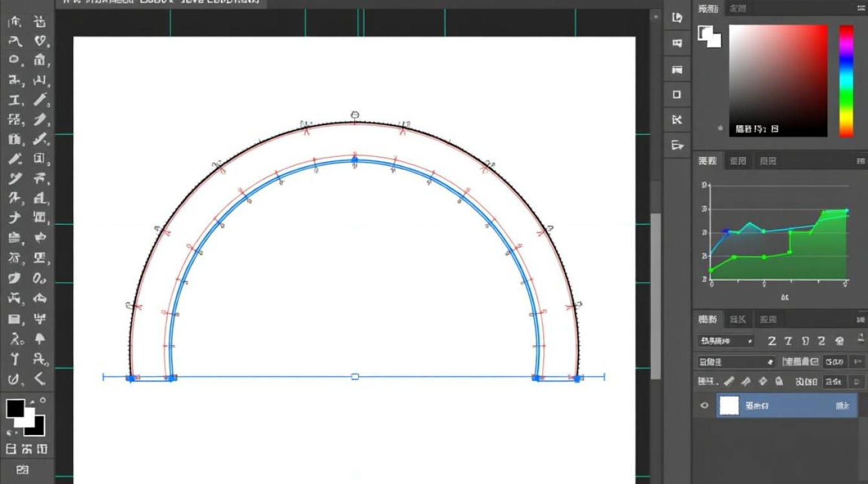Click the bottom icon in the collapsed panel strip
This screenshot has height=484, width=868.
[677, 145]
